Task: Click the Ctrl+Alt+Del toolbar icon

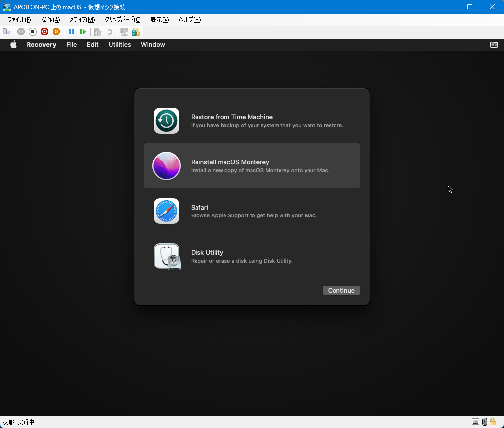Action: click(x=6, y=32)
